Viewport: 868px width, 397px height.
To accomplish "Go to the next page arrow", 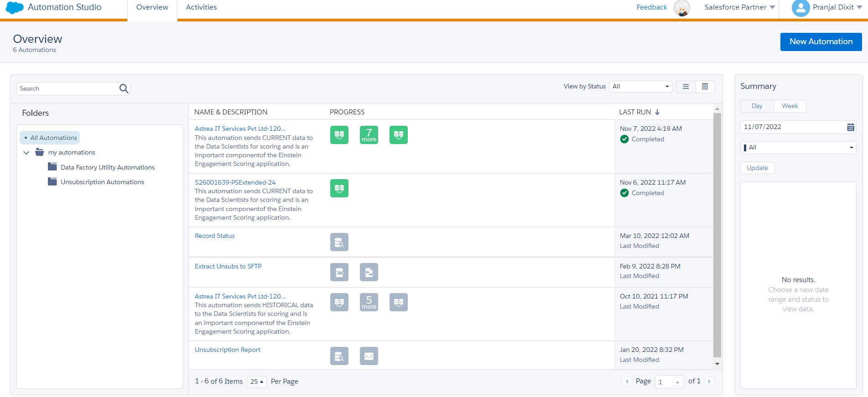I will (x=709, y=382).
